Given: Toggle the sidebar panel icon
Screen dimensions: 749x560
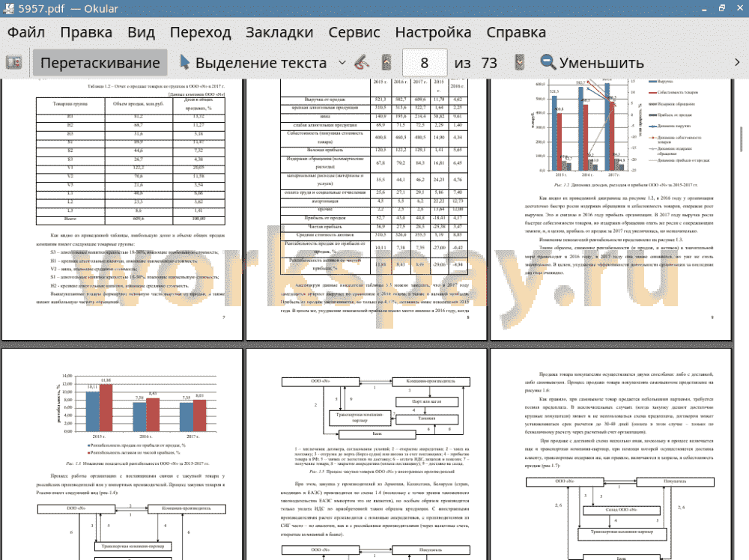Looking at the screenshot, I should pos(13,63).
